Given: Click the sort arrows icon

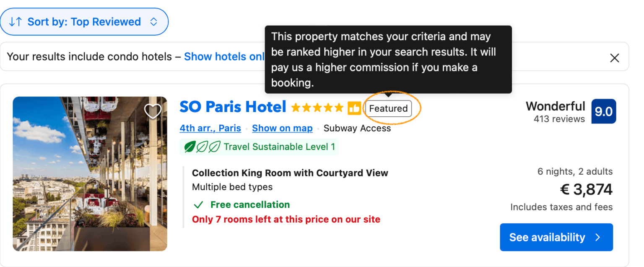Looking at the screenshot, I should 16,22.
